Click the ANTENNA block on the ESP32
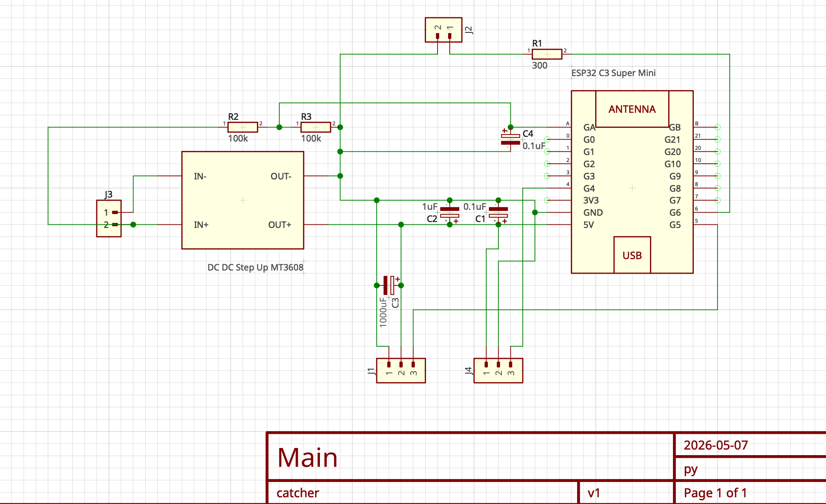826x504 pixels. tap(632, 109)
